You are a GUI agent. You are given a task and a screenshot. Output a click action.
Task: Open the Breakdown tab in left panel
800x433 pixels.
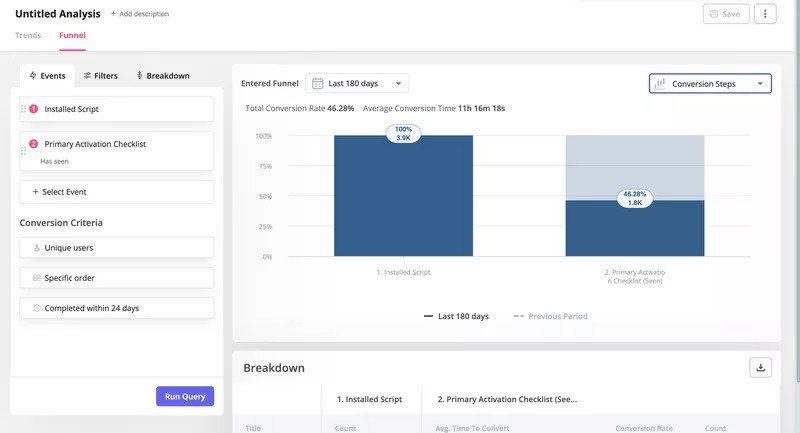click(162, 76)
